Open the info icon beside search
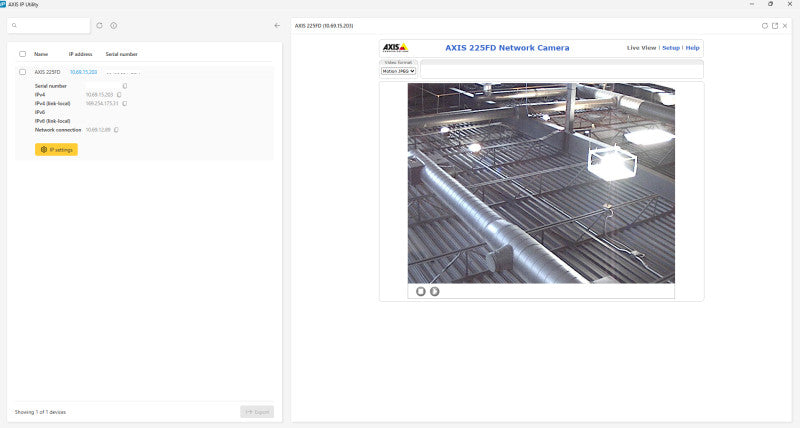The image size is (800, 428). [x=114, y=26]
